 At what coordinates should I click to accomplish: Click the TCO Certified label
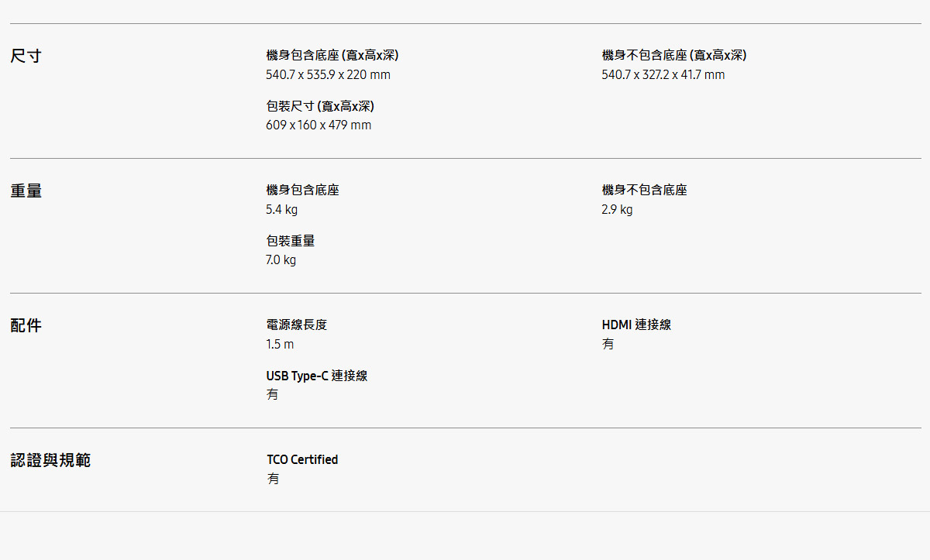click(x=302, y=460)
